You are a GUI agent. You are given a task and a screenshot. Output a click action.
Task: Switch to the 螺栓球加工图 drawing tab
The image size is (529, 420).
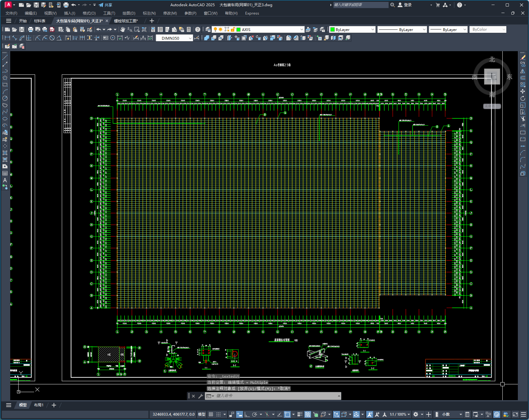(x=126, y=21)
